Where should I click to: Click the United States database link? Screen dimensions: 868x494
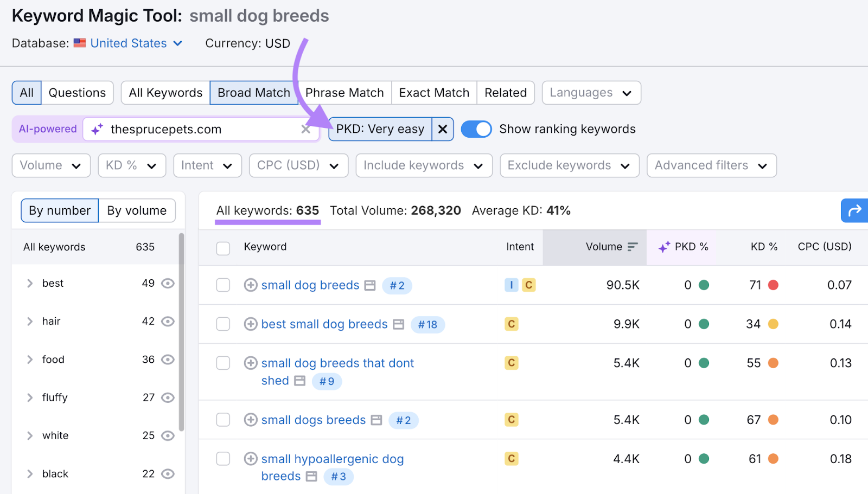[x=128, y=43]
